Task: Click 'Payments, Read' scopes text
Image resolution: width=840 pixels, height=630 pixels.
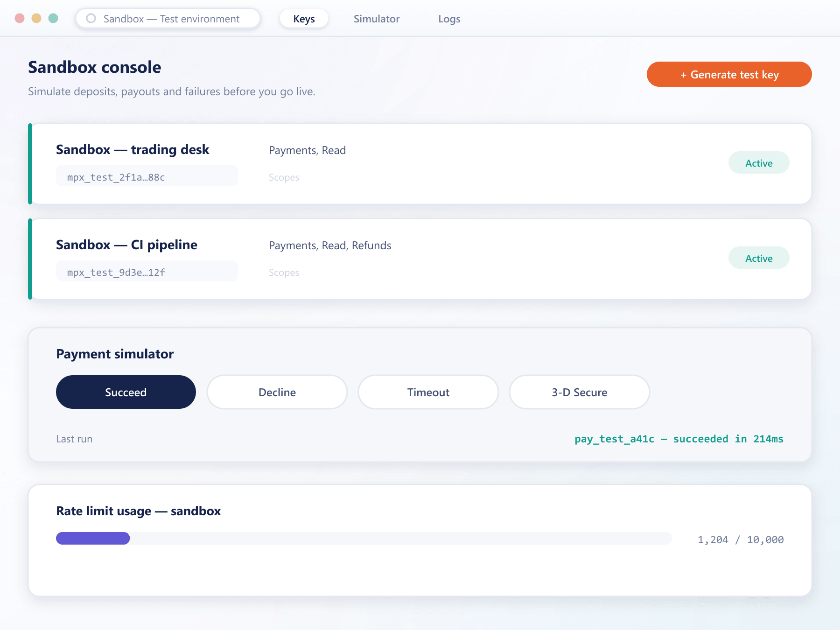Action: tap(307, 150)
